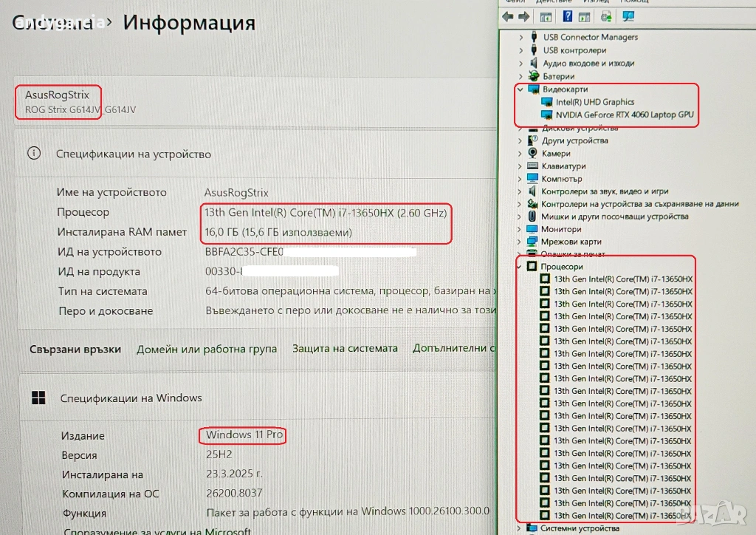The width and height of the screenshot is (756, 535).
Task: Expand the Мрежови карти category
Action: click(521, 242)
